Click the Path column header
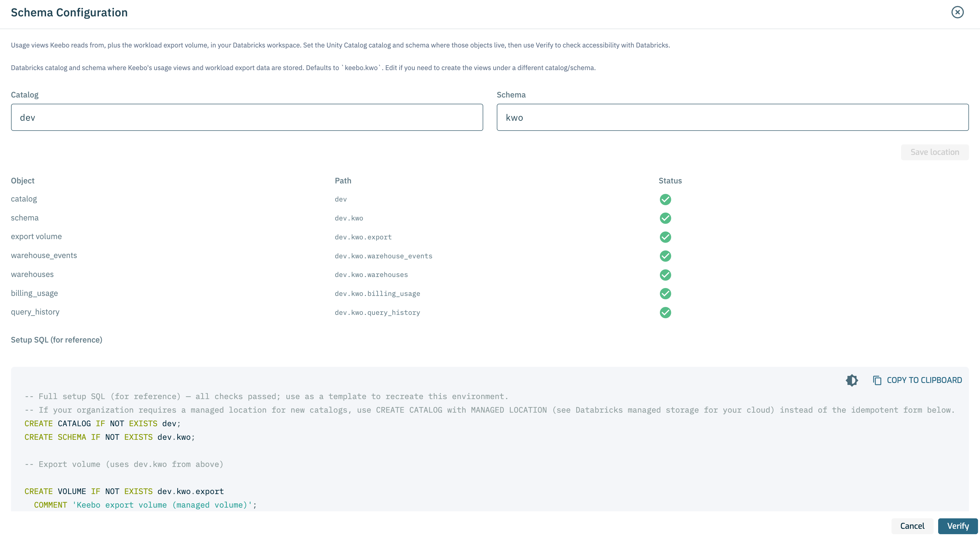980x537 pixels. click(x=343, y=181)
